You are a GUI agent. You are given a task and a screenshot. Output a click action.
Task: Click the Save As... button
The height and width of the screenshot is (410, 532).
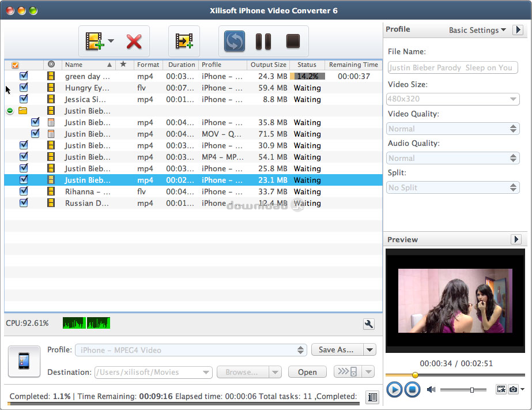337,349
